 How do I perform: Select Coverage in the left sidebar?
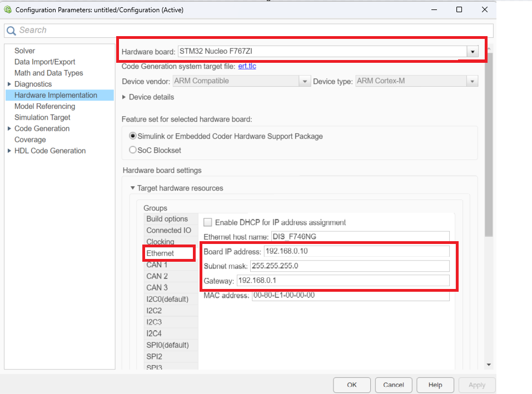(30, 139)
